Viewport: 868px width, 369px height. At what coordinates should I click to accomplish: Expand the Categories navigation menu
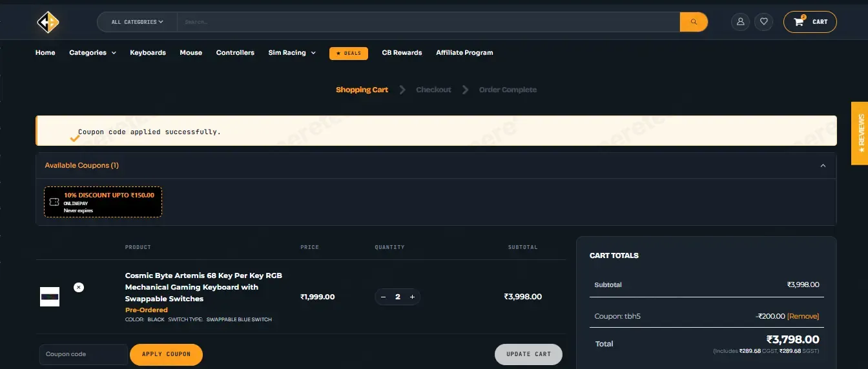click(x=92, y=53)
